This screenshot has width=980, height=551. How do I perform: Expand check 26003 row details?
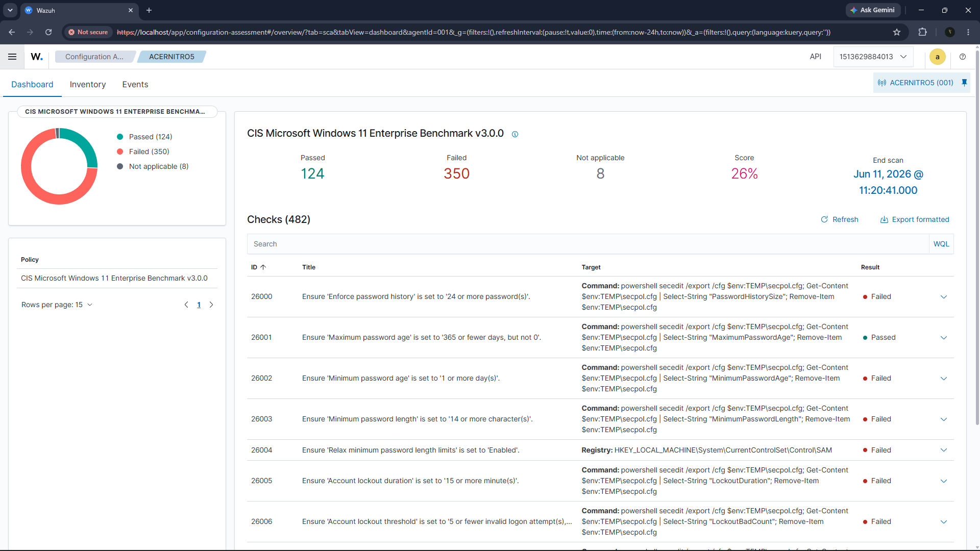pyautogui.click(x=944, y=419)
